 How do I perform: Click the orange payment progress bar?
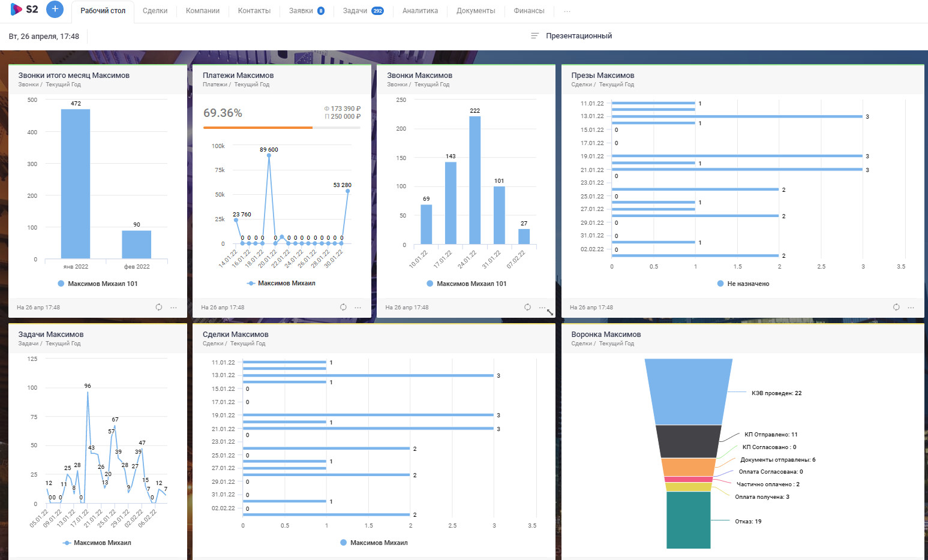pos(258,128)
